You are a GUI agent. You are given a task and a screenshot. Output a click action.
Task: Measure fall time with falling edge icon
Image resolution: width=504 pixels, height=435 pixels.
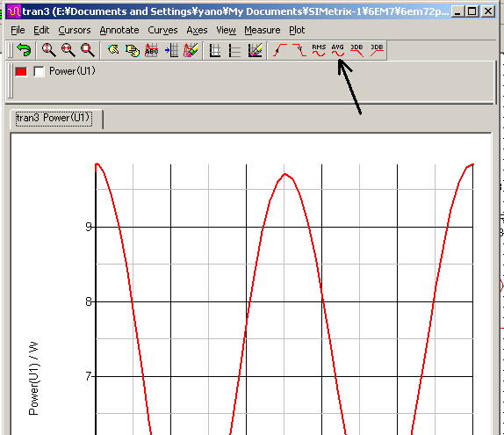click(x=299, y=50)
